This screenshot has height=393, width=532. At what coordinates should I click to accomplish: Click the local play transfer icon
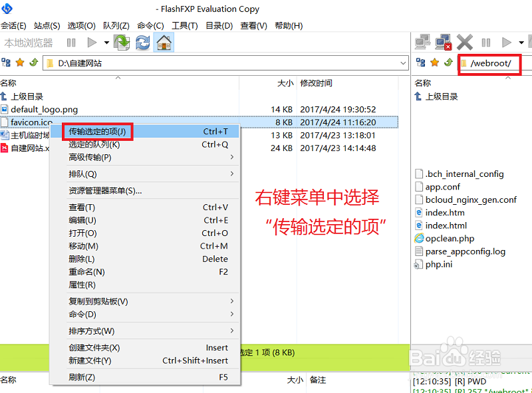tap(92, 43)
